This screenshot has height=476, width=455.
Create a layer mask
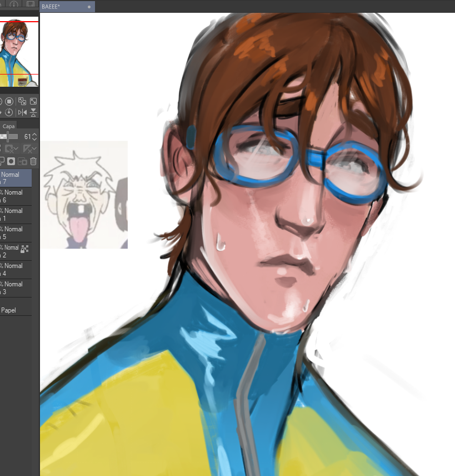(11, 161)
